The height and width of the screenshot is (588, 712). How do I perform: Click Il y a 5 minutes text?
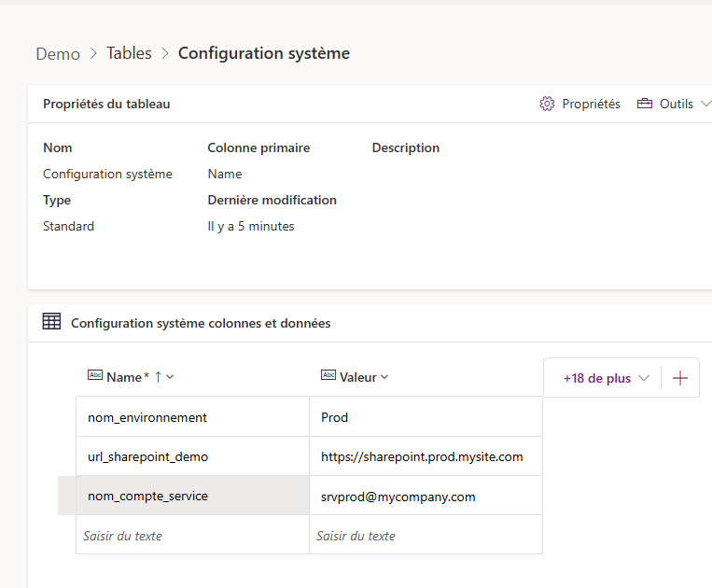click(x=251, y=226)
